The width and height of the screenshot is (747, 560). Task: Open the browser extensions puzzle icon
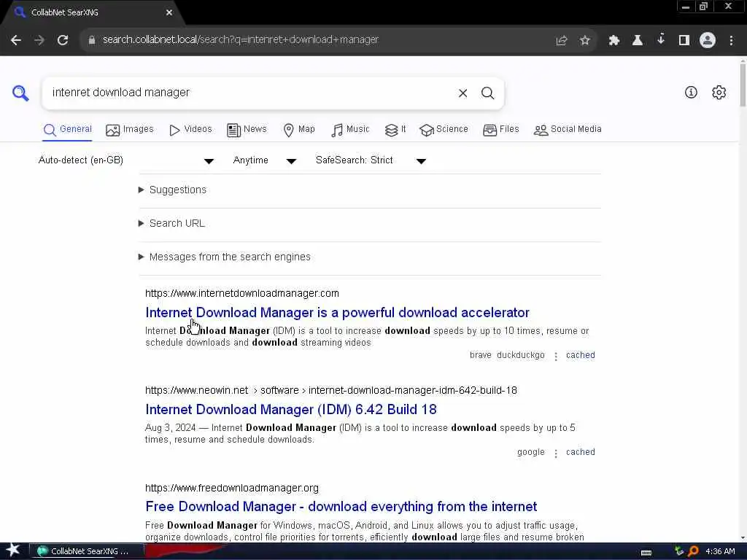coord(614,41)
